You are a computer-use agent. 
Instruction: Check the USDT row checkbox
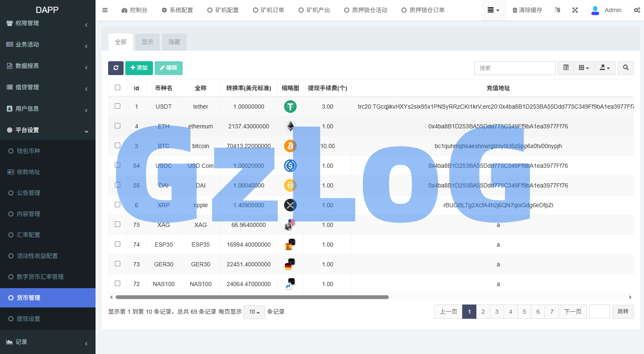[117, 106]
